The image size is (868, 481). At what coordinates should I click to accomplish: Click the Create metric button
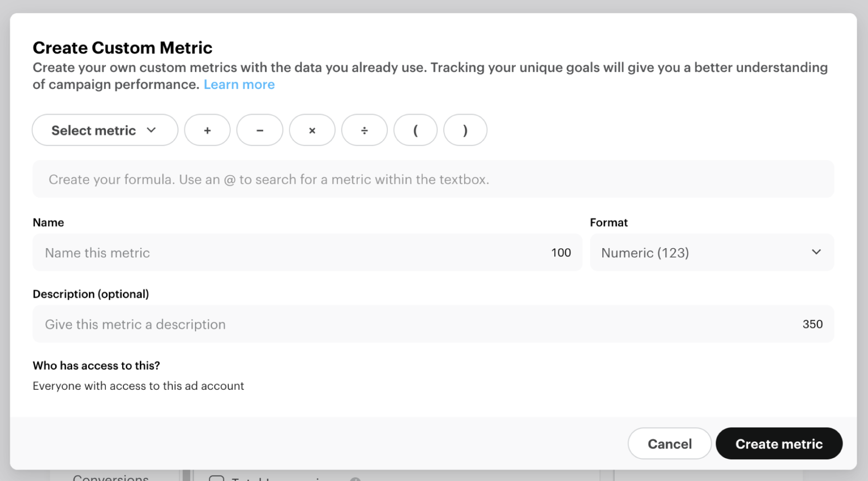[779, 444]
